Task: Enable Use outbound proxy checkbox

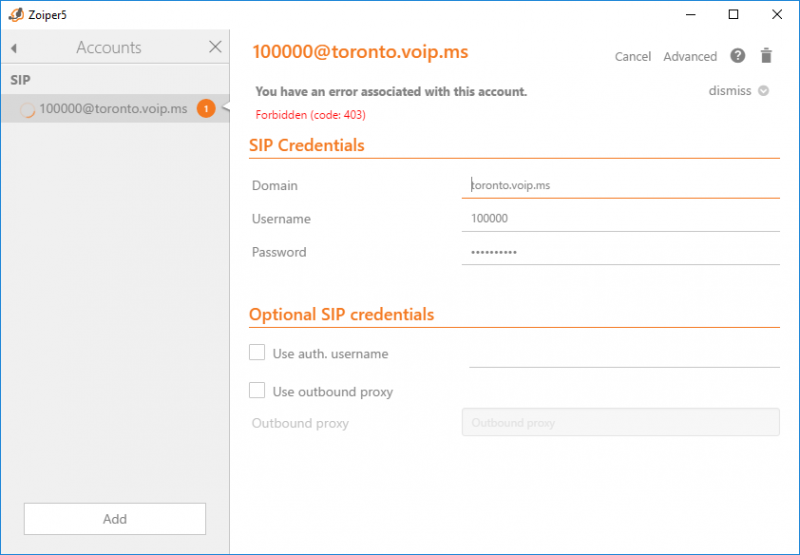Action: (x=257, y=390)
